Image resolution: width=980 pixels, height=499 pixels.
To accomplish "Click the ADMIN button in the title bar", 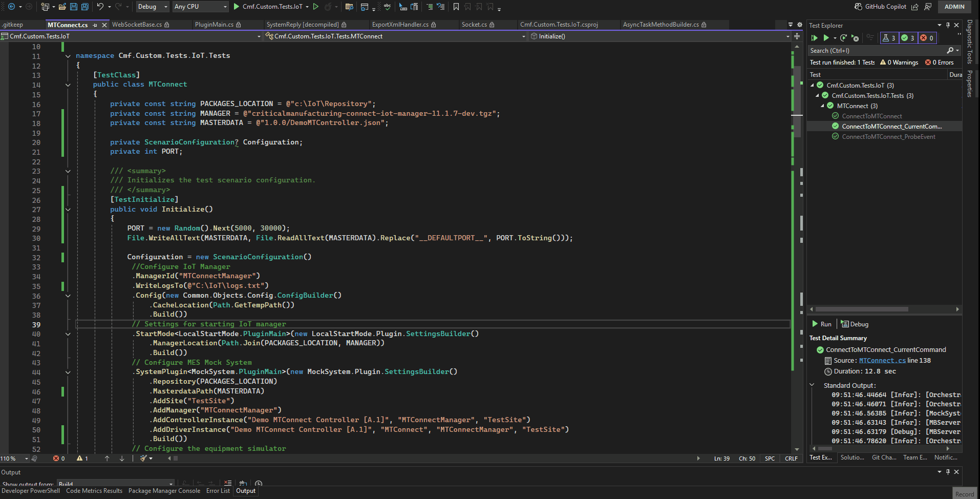I will (954, 7).
